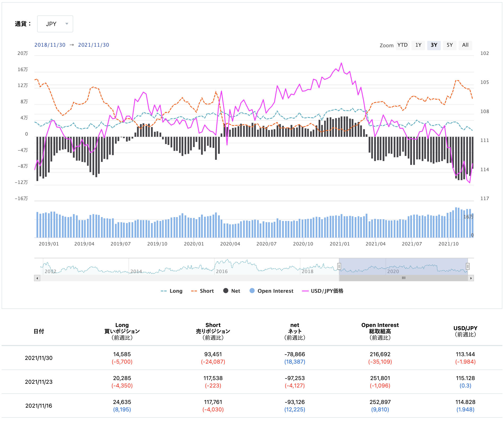
Task: Click the Short value 117,538
Action: click(x=213, y=378)
